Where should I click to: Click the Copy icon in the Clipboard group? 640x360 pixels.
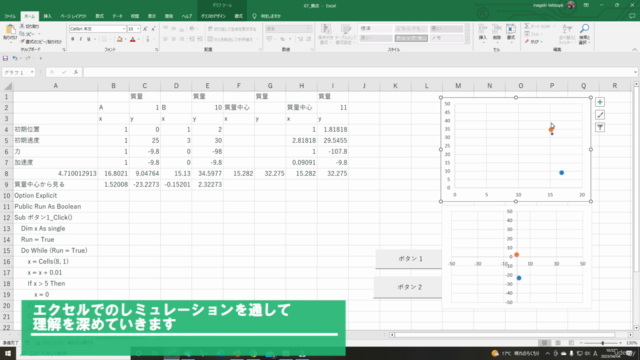(x=22, y=34)
